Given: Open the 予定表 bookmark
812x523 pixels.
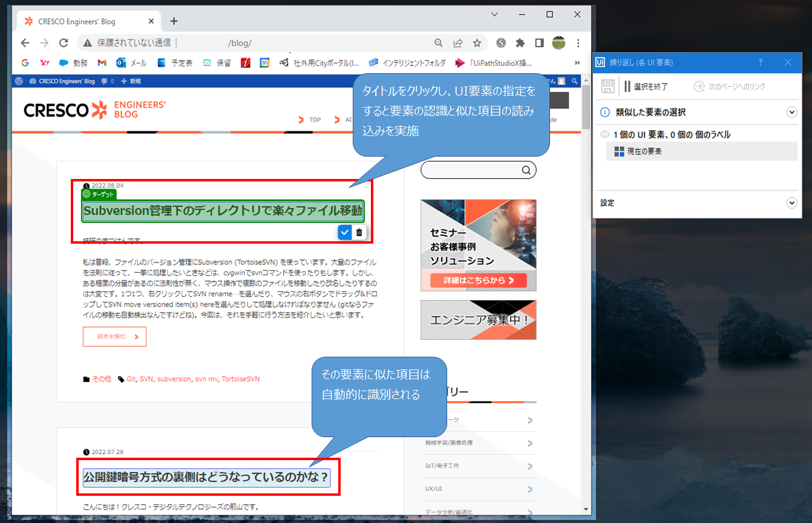Looking at the screenshot, I should (x=175, y=62).
